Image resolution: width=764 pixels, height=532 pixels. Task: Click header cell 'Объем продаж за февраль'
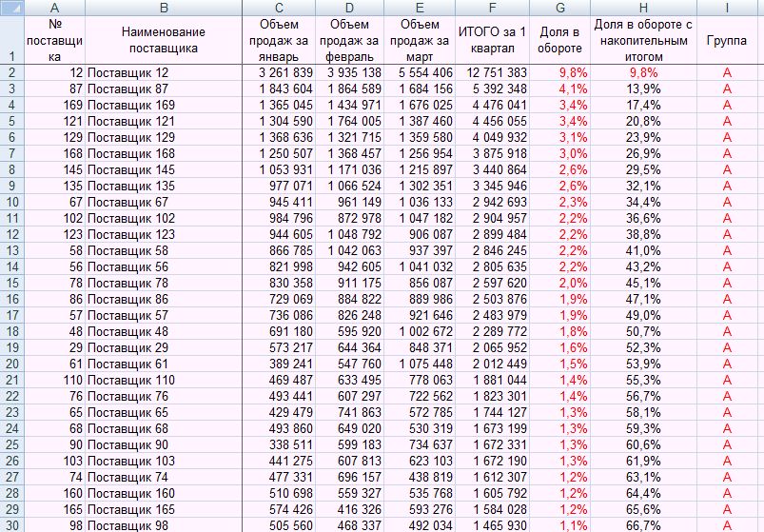(x=349, y=40)
